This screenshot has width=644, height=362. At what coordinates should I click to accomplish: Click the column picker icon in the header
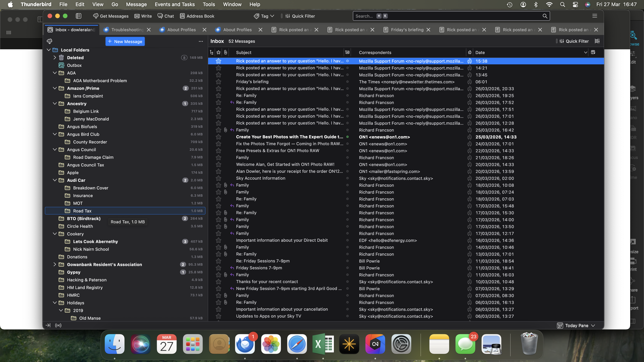[x=593, y=52]
